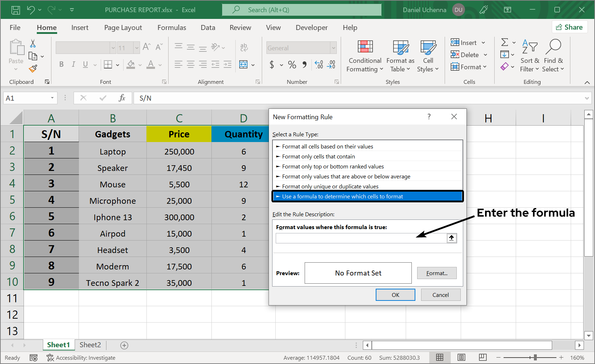Click the Save icon in title bar
The width and height of the screenshot is (595, 364).
(x=16, y=10)
